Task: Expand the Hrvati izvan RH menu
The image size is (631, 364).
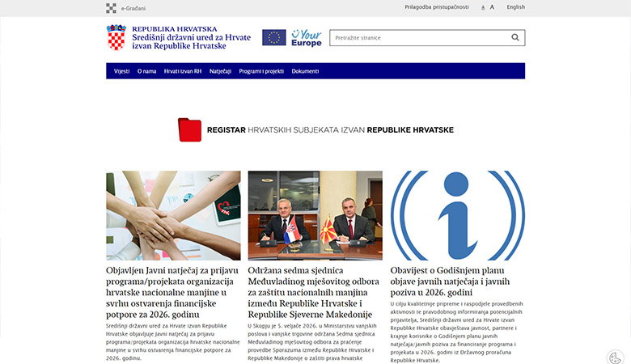Action: click(x=183, y=71)
